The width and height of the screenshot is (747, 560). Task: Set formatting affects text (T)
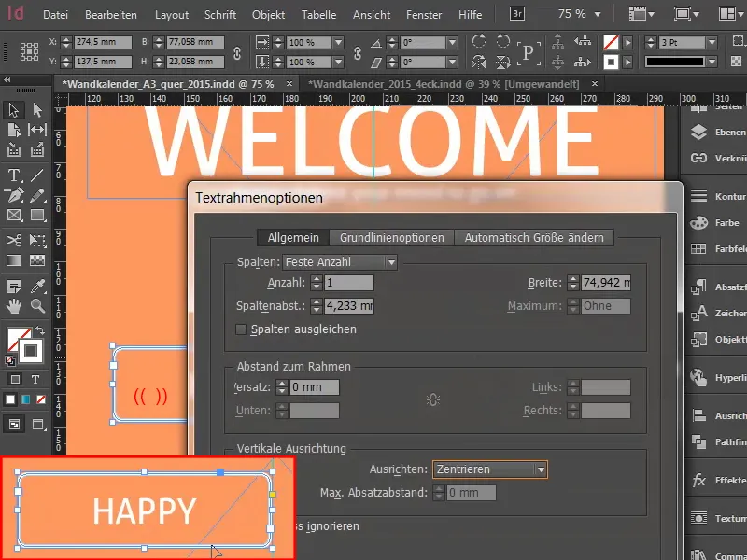[35, 379]
